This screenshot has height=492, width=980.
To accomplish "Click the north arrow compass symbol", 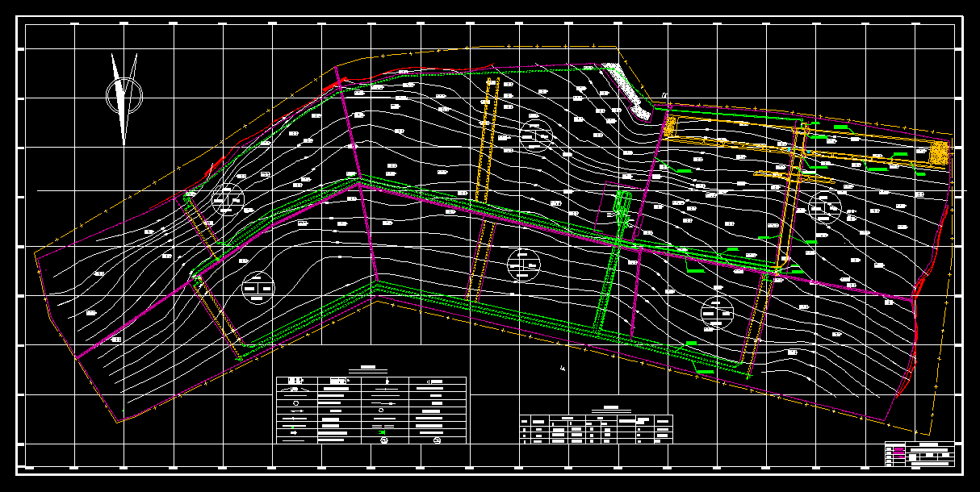I will tap(124, 98).
